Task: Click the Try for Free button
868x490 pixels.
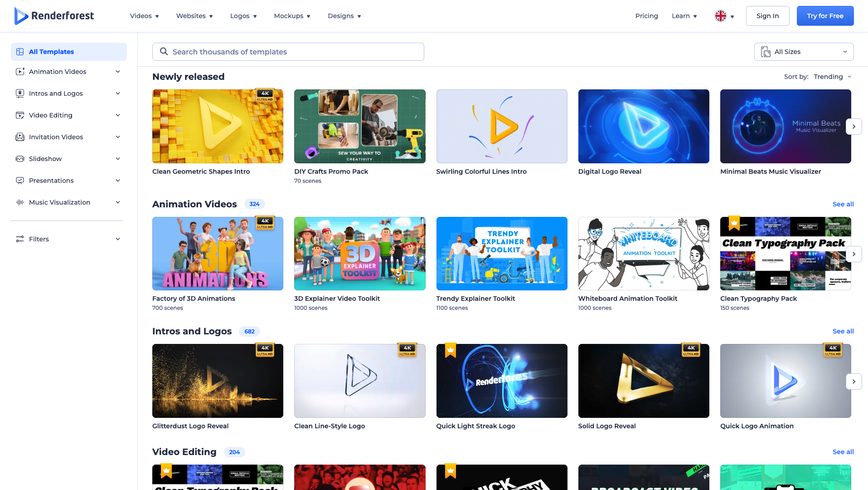Action: (x=825, y=16)
